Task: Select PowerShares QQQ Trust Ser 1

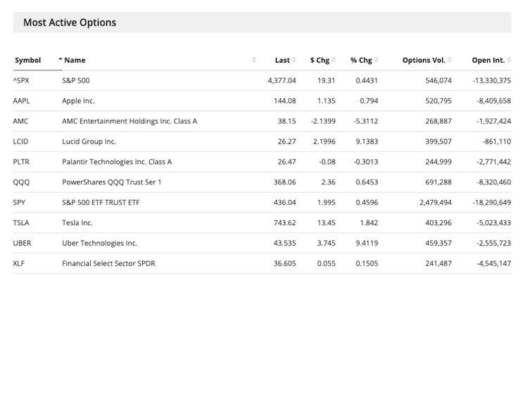Action: (112, 182)
